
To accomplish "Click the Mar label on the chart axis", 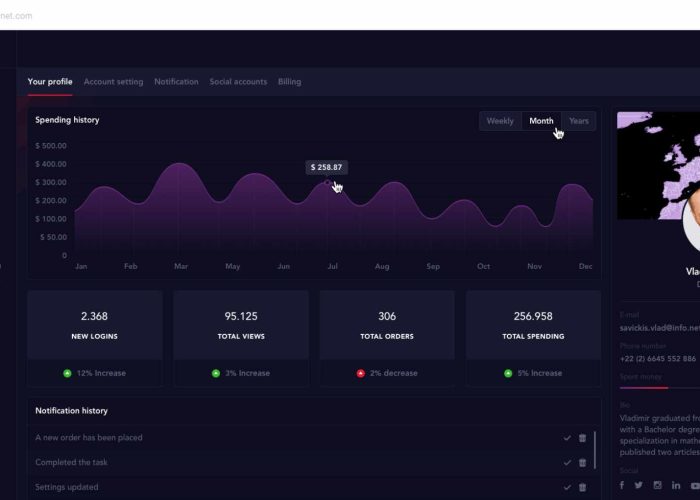I will (181, 267).
